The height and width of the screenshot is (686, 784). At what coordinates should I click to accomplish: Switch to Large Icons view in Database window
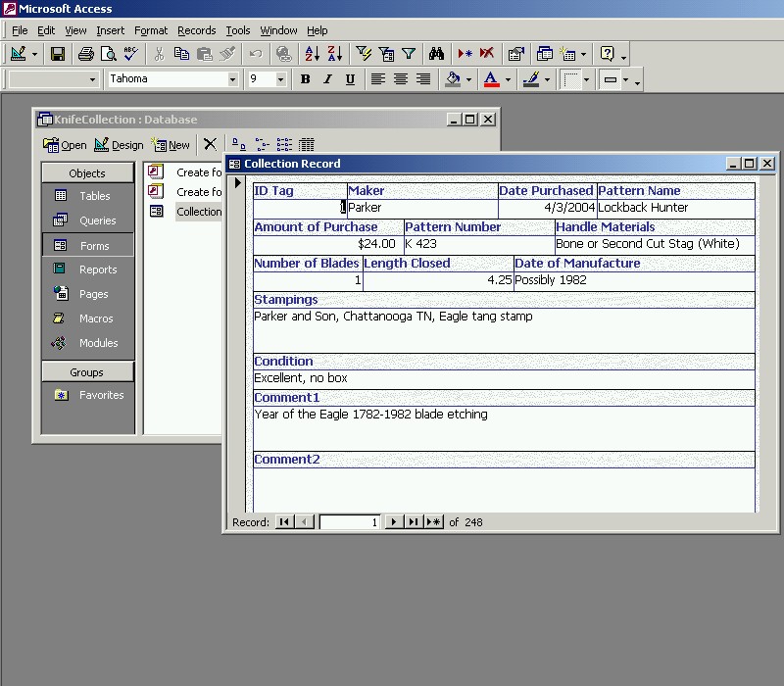pos(238,144)
